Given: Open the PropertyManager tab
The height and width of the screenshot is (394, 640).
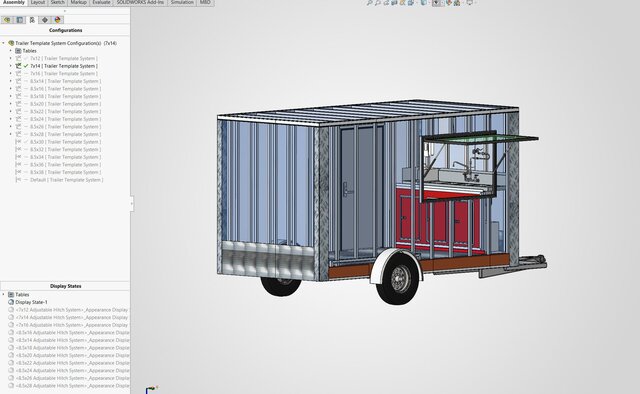Looking at the screenshot, I should click(20, 20).
